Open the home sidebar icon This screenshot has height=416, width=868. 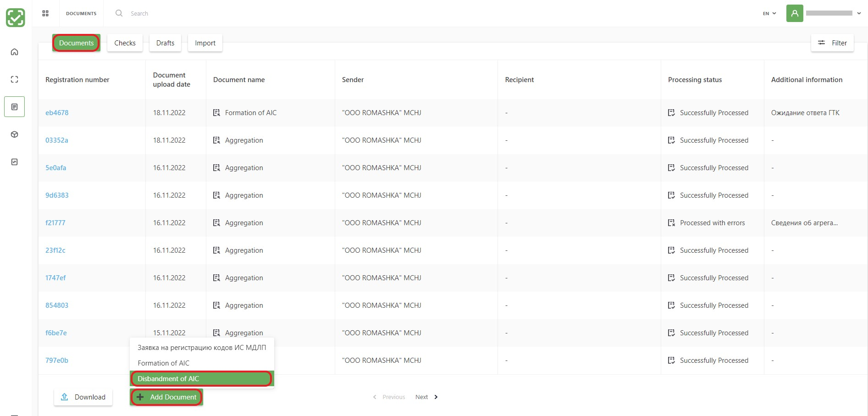[15, 52]
